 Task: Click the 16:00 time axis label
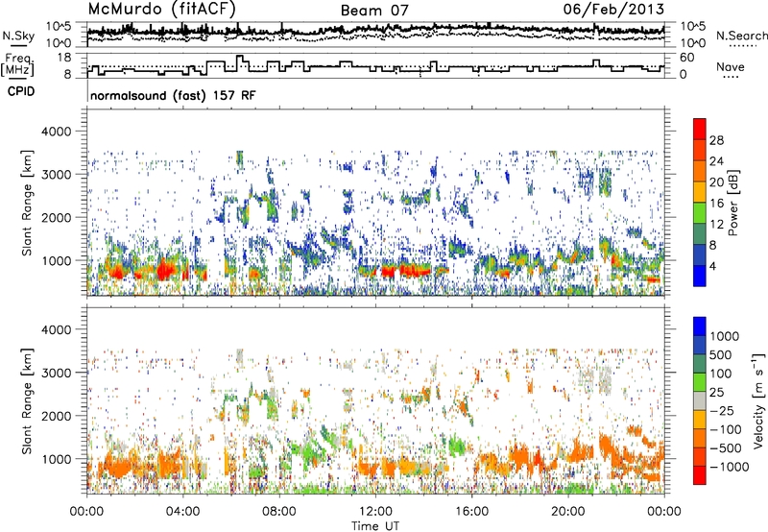pos(471,512)
